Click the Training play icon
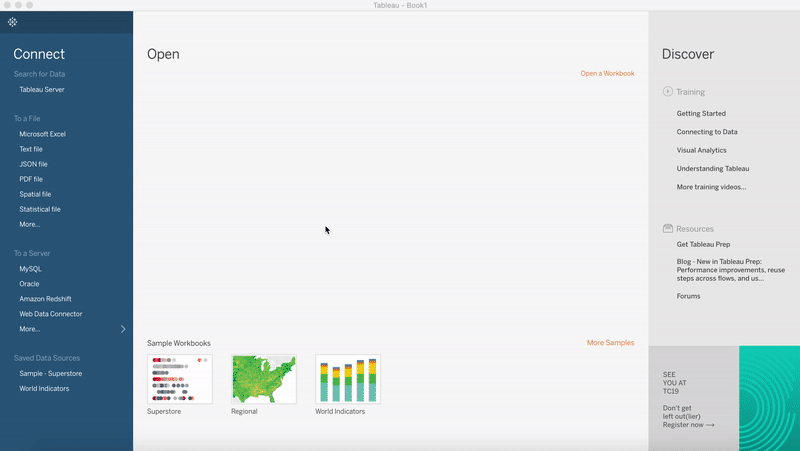Image resolution: width=800 pixels, height=451 pixels. pos(667,91)
